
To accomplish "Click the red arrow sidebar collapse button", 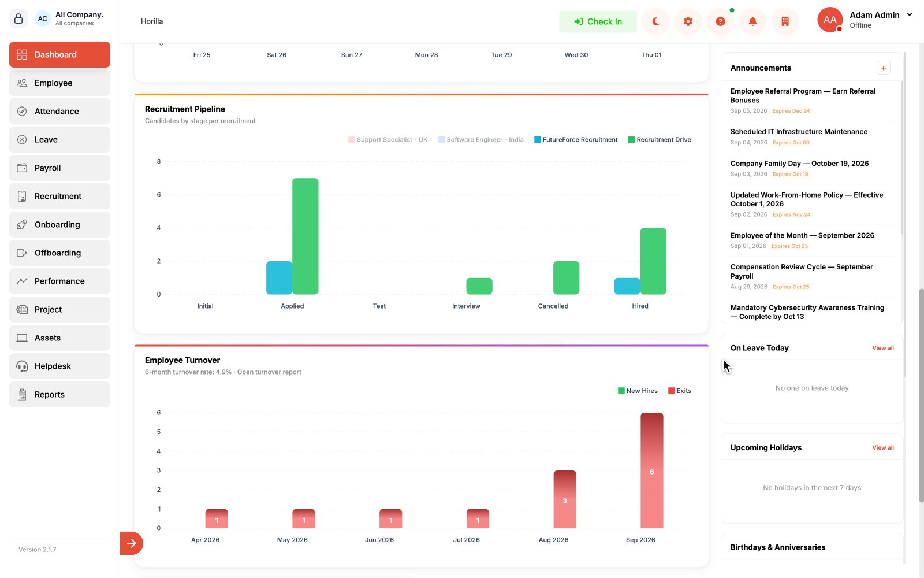I will coord(131,543).
